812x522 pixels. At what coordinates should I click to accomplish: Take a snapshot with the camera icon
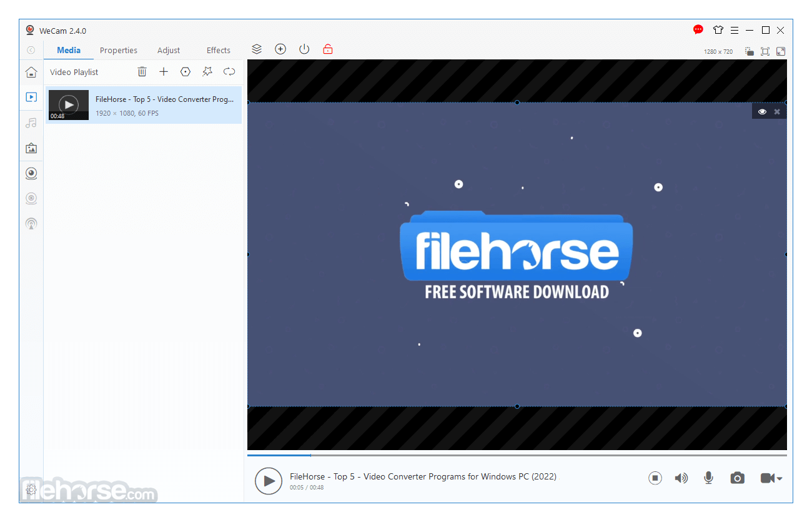738,478
